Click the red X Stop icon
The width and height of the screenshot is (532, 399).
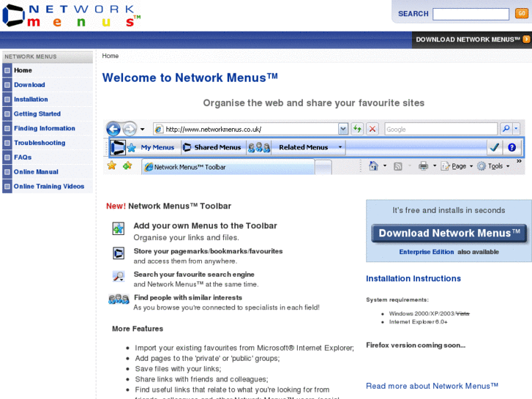tap(372, 129)
